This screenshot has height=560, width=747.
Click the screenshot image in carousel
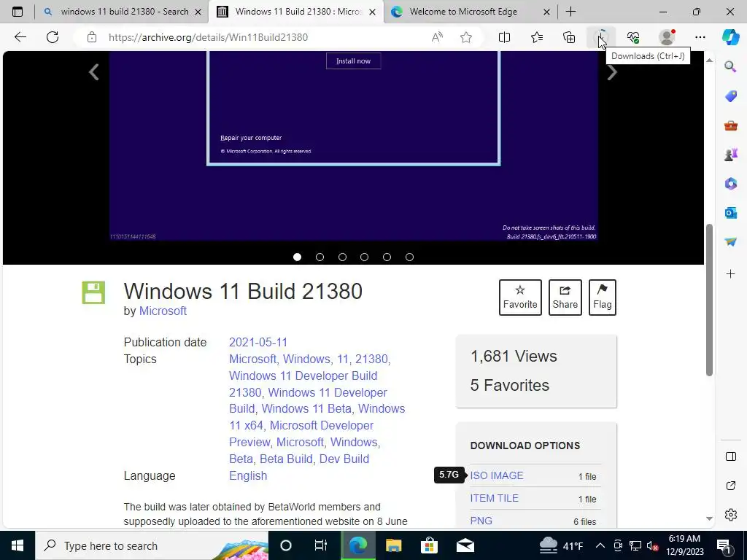tap(354, 146)
